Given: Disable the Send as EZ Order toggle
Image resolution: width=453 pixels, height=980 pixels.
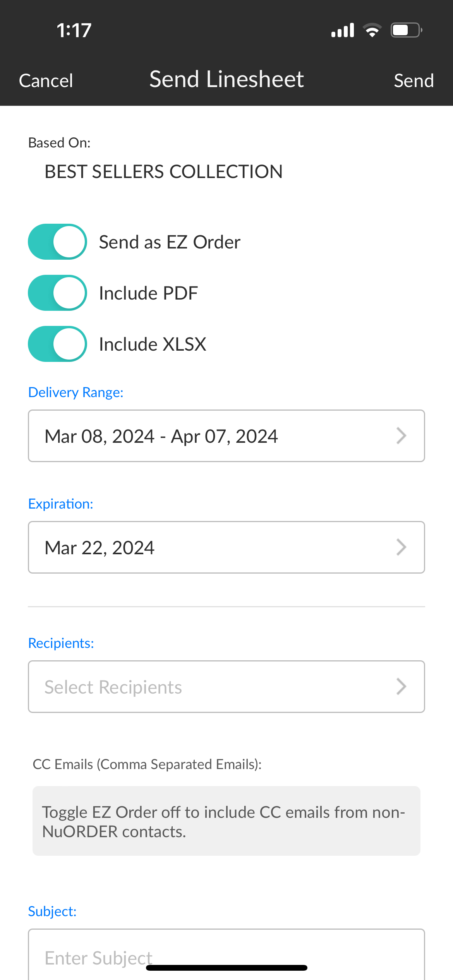Looking at the screenshot, I should pos(58,242).
